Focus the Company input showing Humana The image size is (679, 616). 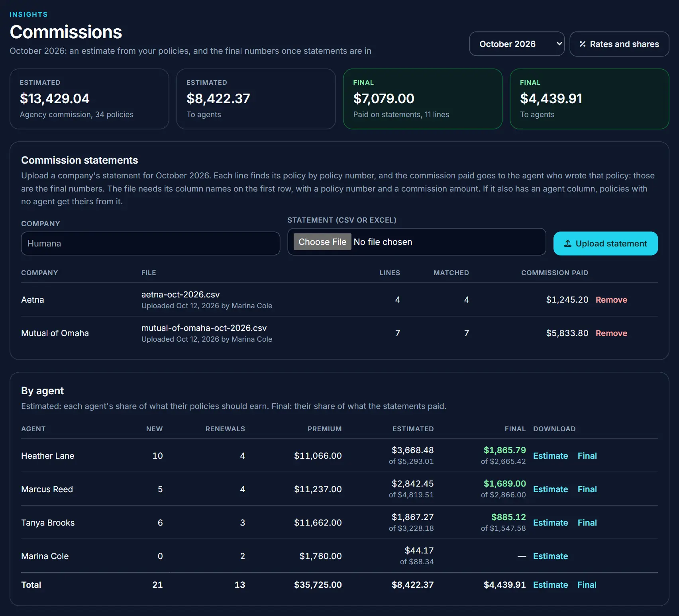click(151, 243)
